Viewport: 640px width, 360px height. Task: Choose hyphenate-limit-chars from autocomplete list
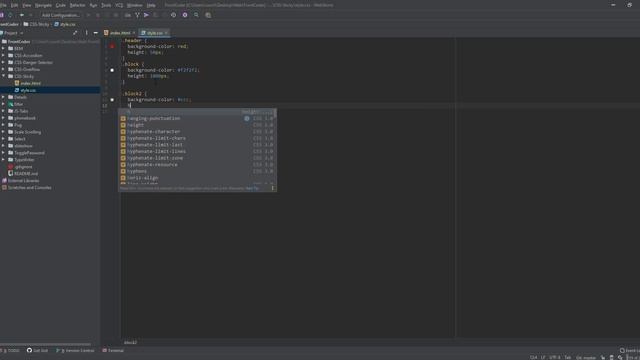[x=197, y=138]
